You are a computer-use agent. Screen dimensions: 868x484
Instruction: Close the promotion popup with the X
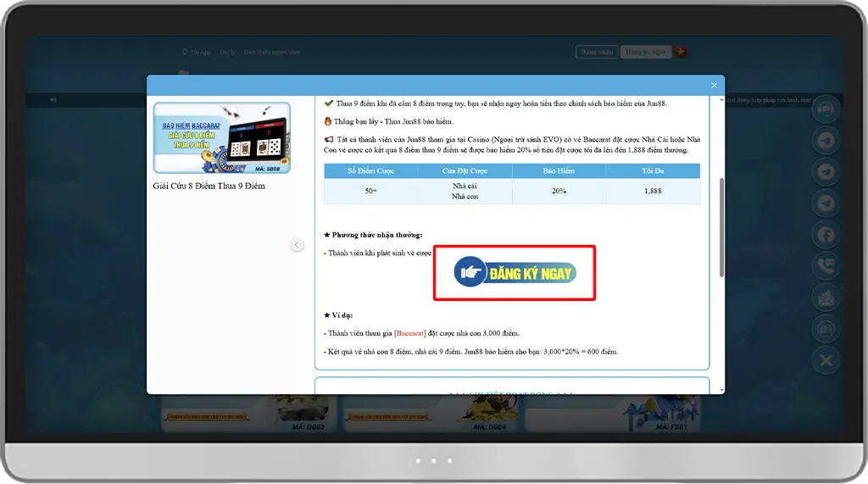(x=714, y=86)
